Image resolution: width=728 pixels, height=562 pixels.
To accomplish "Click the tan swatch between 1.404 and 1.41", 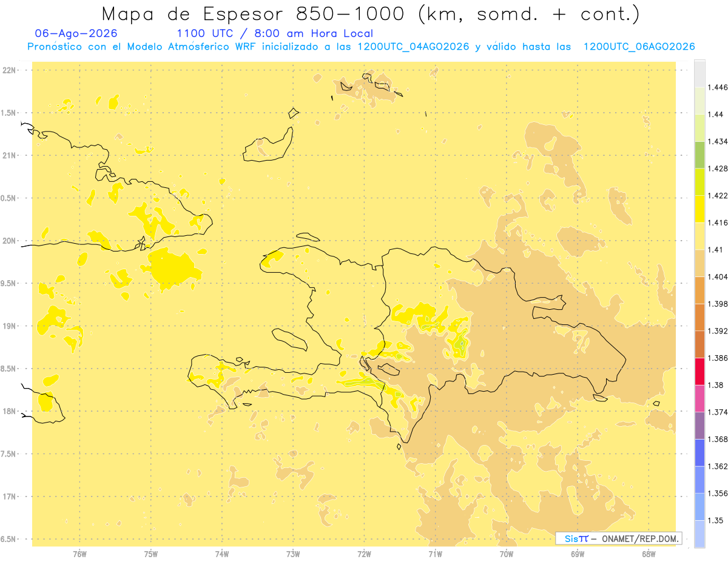I will point(699,263).
